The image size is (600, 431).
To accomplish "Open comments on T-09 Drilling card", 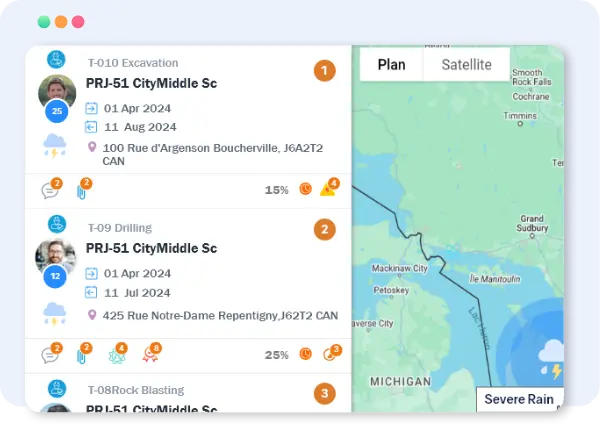I will [50, 355].
